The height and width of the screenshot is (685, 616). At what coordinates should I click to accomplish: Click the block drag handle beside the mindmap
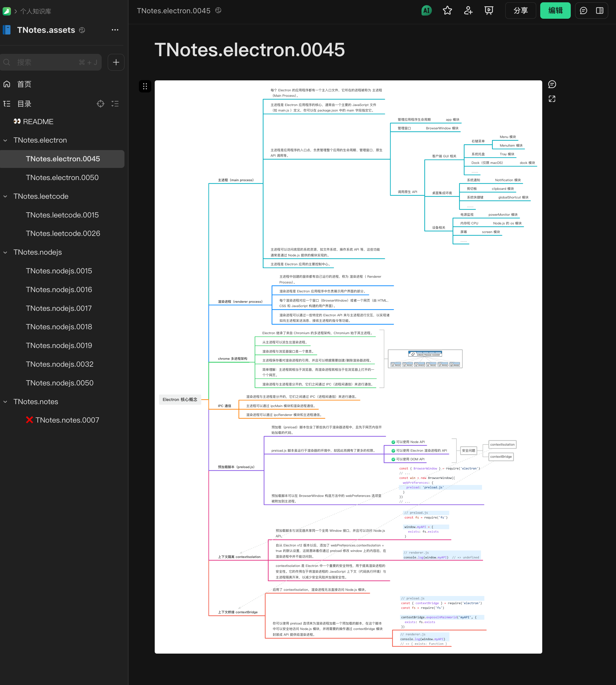[145, 86]
